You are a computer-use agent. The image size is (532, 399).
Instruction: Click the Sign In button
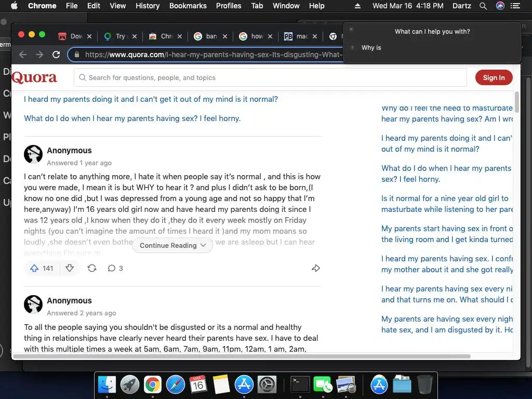point(494,78)
